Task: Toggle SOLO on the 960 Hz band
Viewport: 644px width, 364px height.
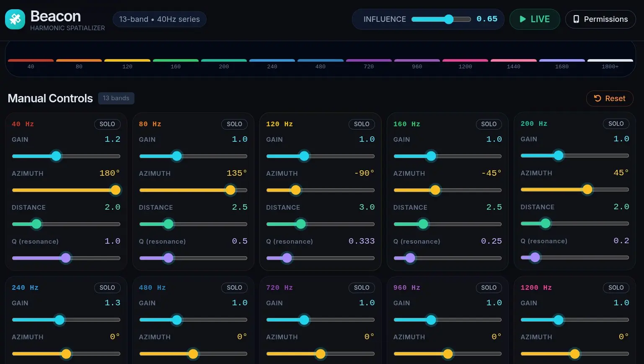Action: (x=489, y=288)
